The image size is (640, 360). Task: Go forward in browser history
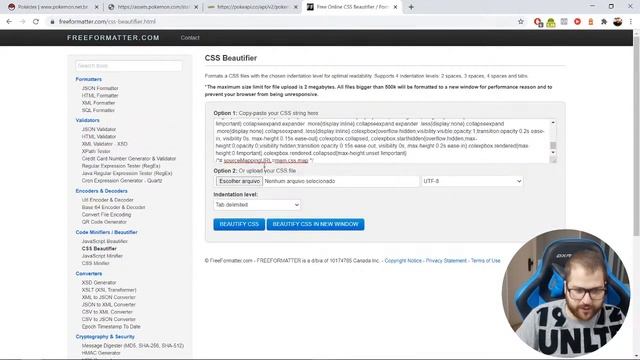[x=22, y=22]
